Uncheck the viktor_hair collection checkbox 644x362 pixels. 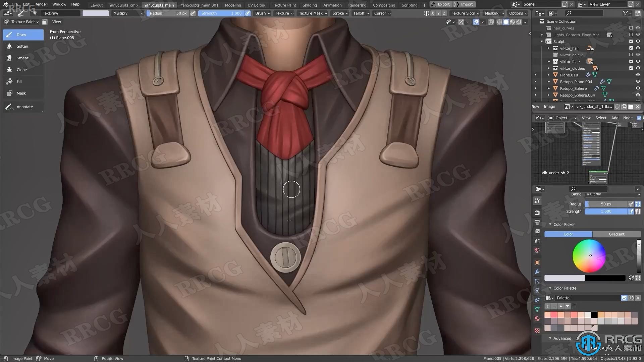pos(631,48)
